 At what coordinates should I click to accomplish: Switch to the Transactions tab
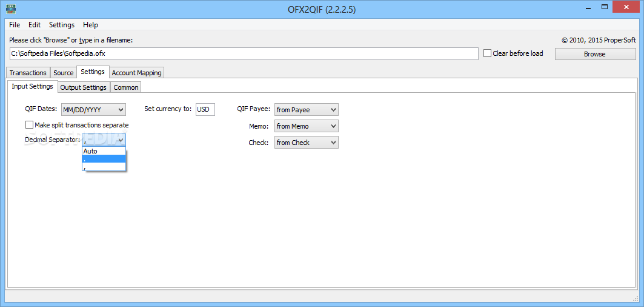tap(28, 73)
